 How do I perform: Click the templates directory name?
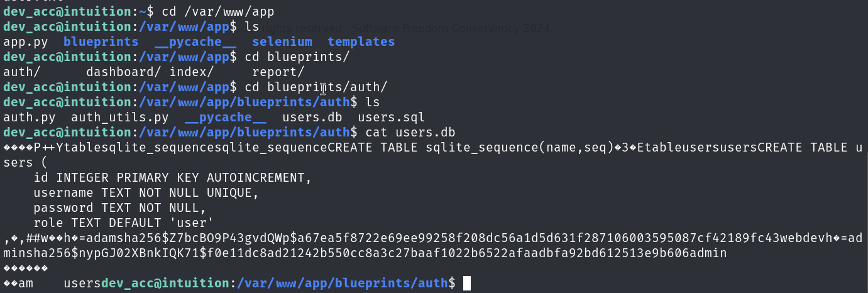point(361,42)
